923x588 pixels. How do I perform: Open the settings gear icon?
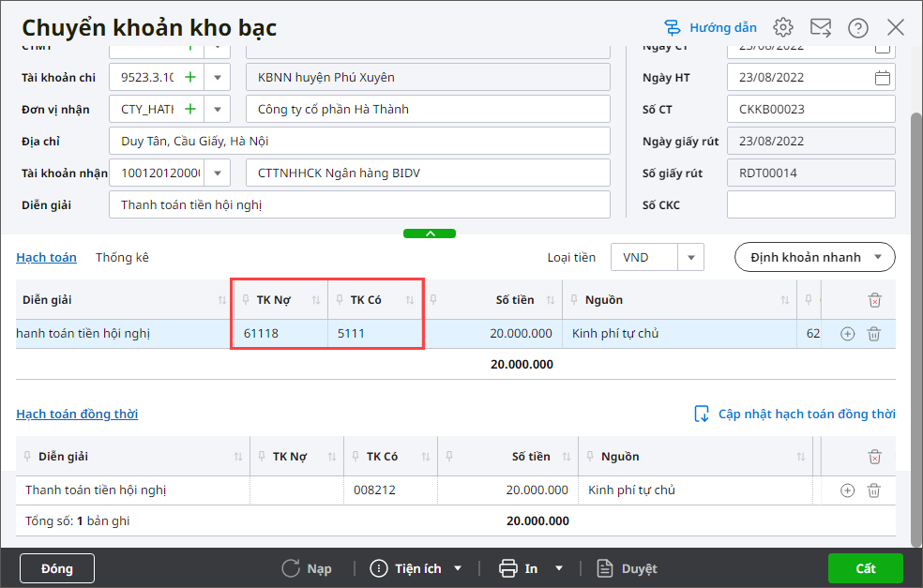point(783,27)
